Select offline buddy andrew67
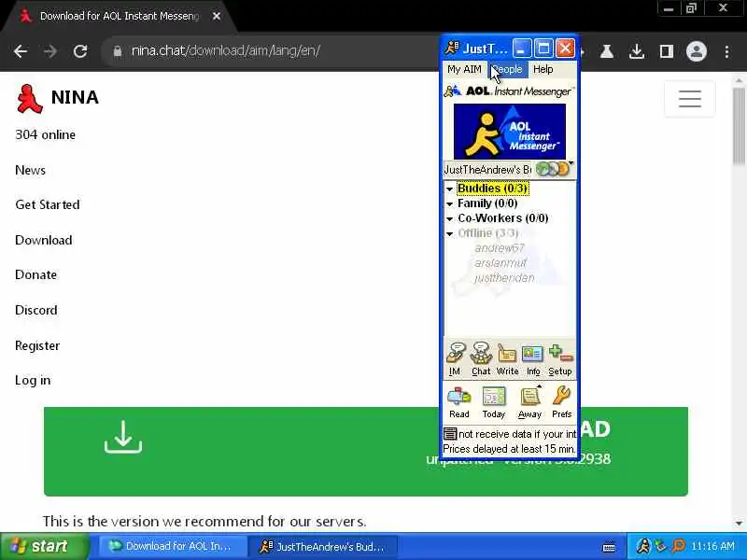This screenshot has height=560, width=747. point(499,248)
